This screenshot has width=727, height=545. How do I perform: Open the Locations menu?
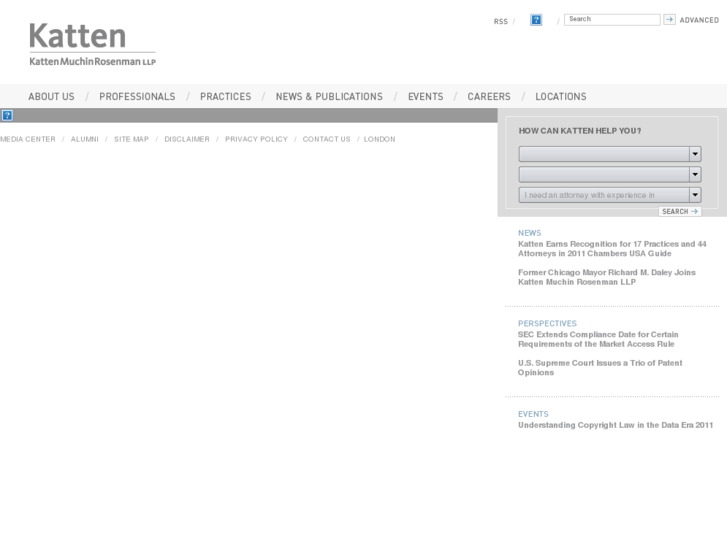pos(561,96)
